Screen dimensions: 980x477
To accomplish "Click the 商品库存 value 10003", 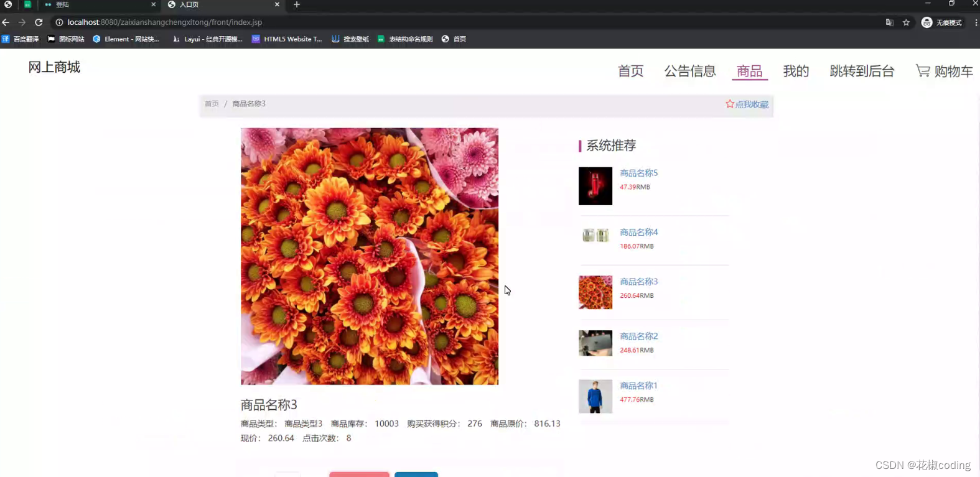I will [386, 424].
